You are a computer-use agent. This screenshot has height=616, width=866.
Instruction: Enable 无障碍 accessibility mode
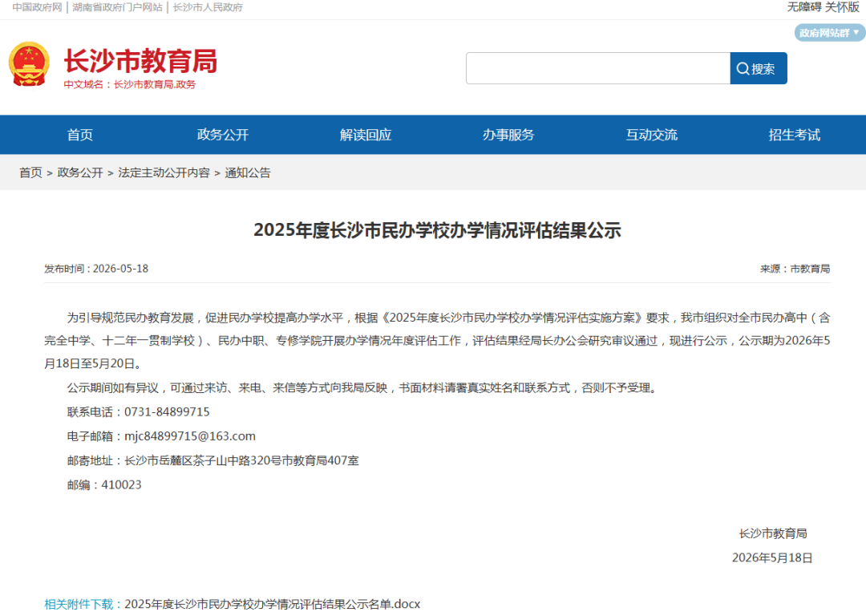(x=804, y=7)
